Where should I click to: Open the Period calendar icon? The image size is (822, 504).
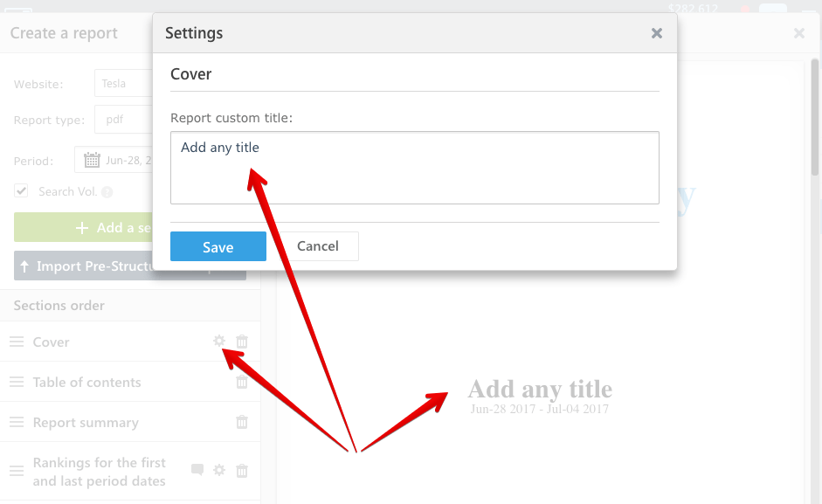tap(92, 160)
